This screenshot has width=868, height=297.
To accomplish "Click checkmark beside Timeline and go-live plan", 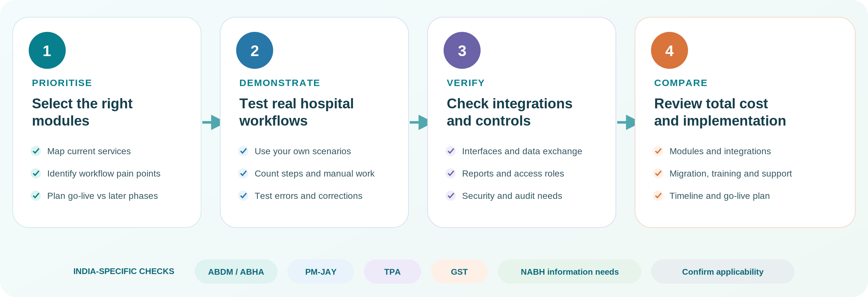I will (658, 195).
